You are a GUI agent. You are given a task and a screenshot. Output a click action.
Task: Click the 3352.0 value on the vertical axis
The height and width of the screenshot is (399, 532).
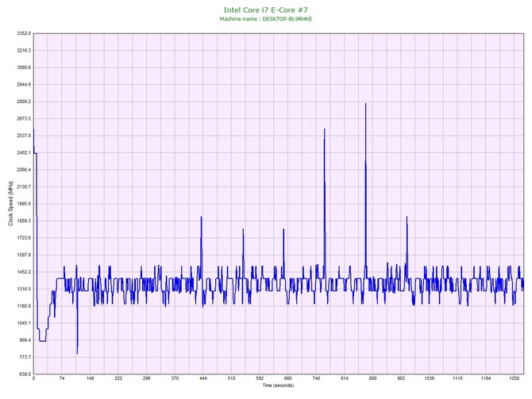[x=24, y=33]
